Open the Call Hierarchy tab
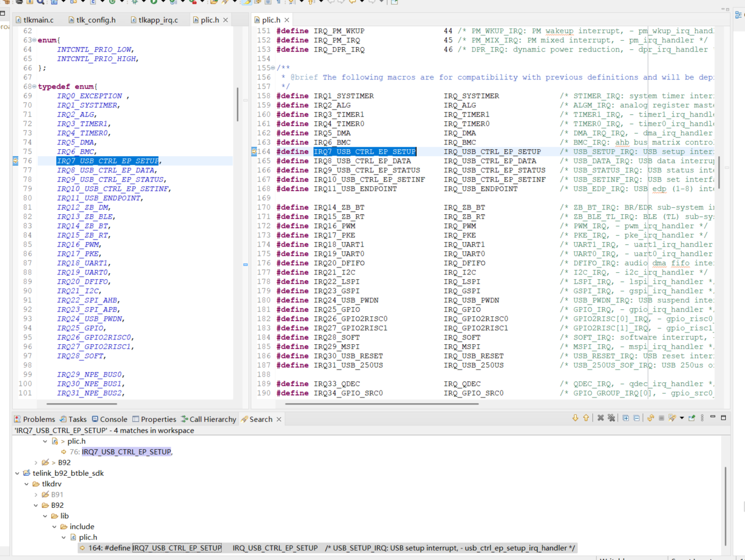The image size is (745, 560). [x=208, y=419]
